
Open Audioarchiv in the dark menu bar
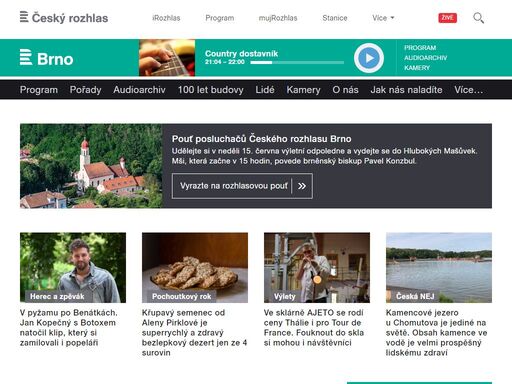[139, 90]
